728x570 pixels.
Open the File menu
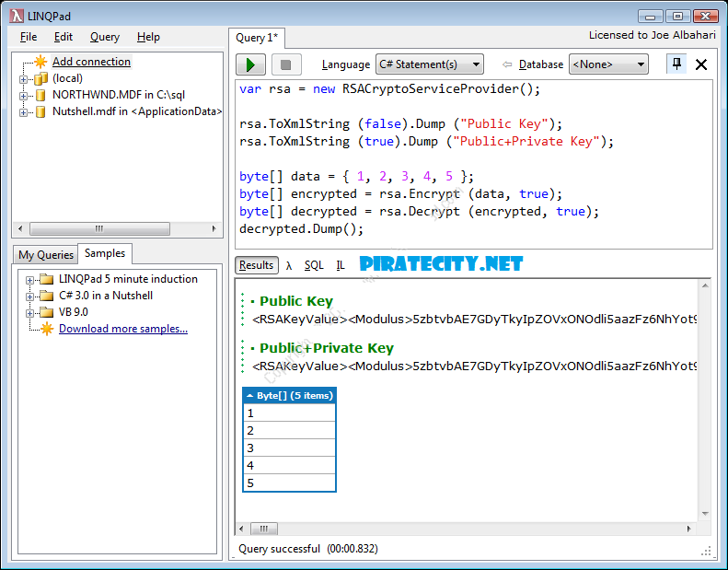point(29,37)
